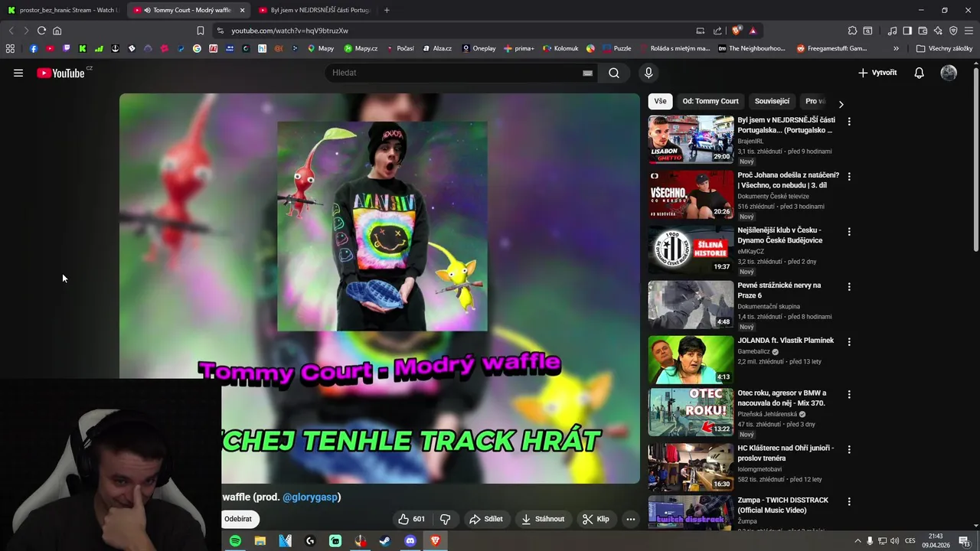Open the BrajenIRL channel name
This screenshot has width=980, height=551.
point(750,141)
